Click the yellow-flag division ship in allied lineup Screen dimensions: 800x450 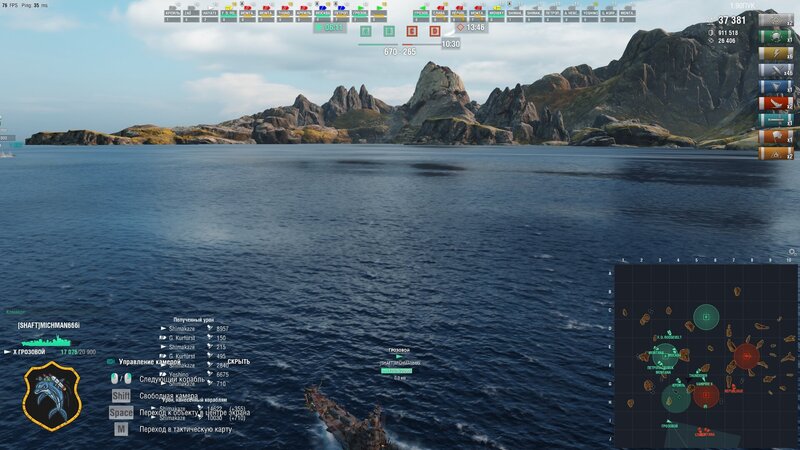(x=228, y=13)
